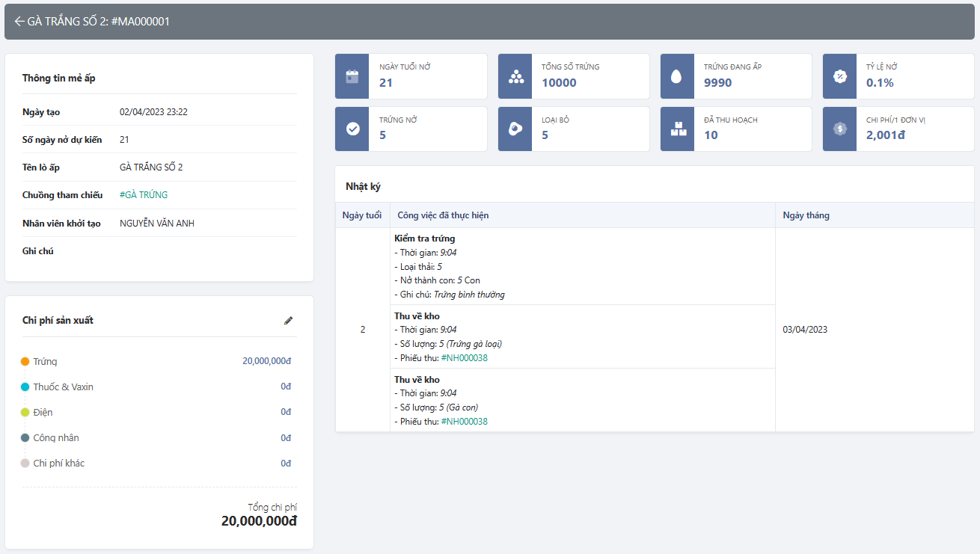980x554 pixels.
Task: Select the Kiểm tra trứng log entry
Action: pos(425,238)
